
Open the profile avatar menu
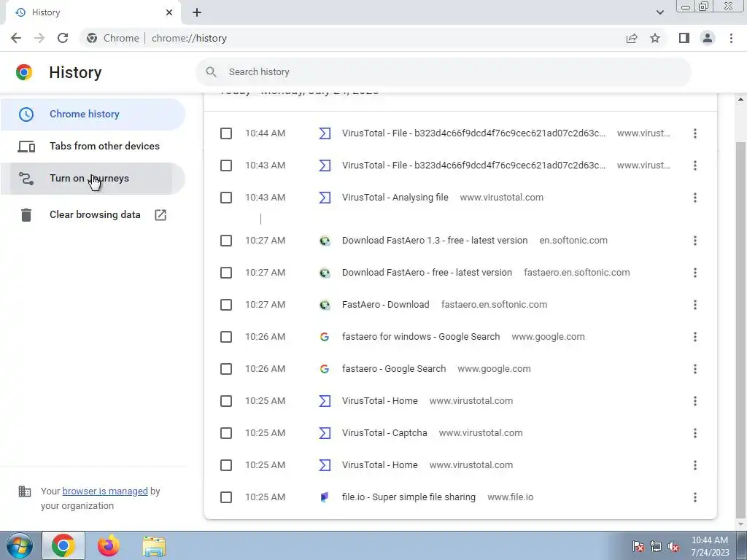pyautogui.click(x=708, y=38)
